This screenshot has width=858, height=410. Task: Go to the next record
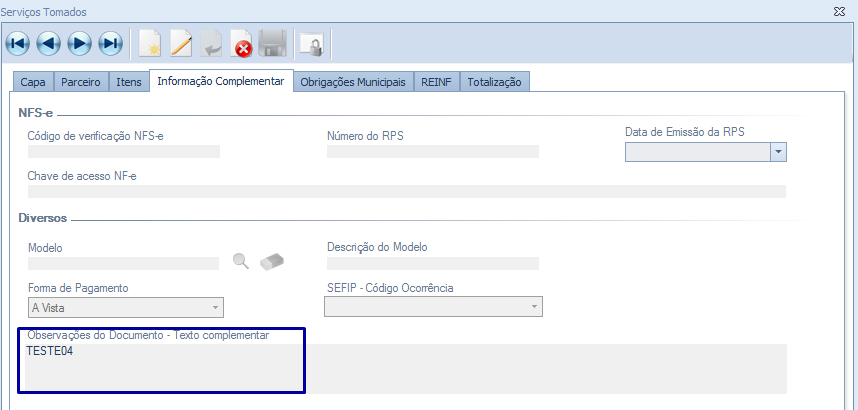click(x=79, y=44)
